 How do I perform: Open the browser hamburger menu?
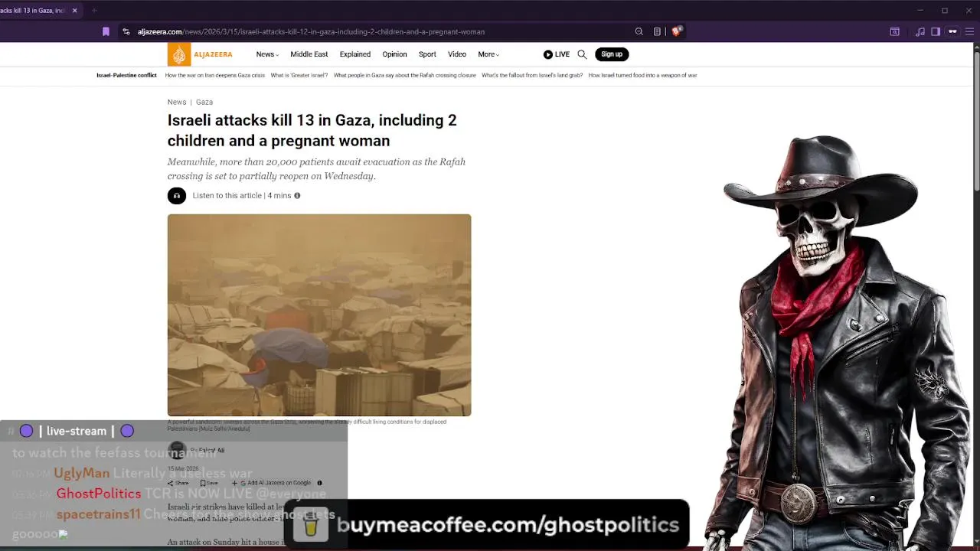pos(971,31)
